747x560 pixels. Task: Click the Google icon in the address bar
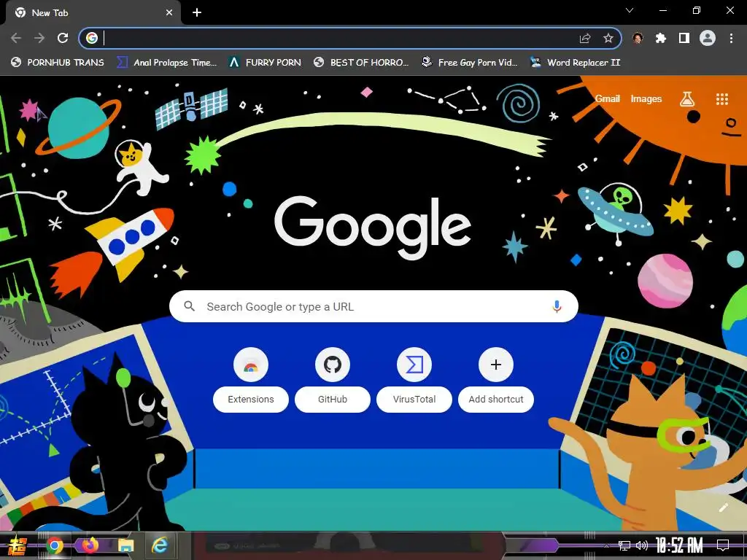[x=92, y=38]
